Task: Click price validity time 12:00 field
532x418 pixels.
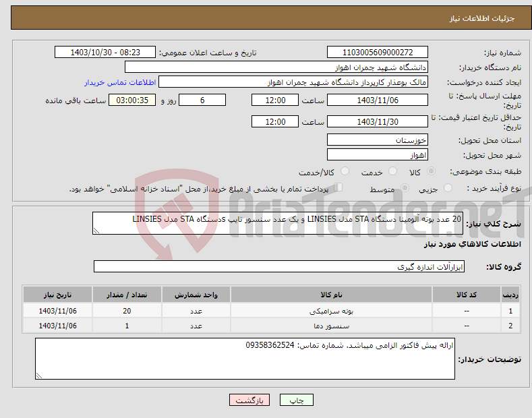Action: pos(275,121)
